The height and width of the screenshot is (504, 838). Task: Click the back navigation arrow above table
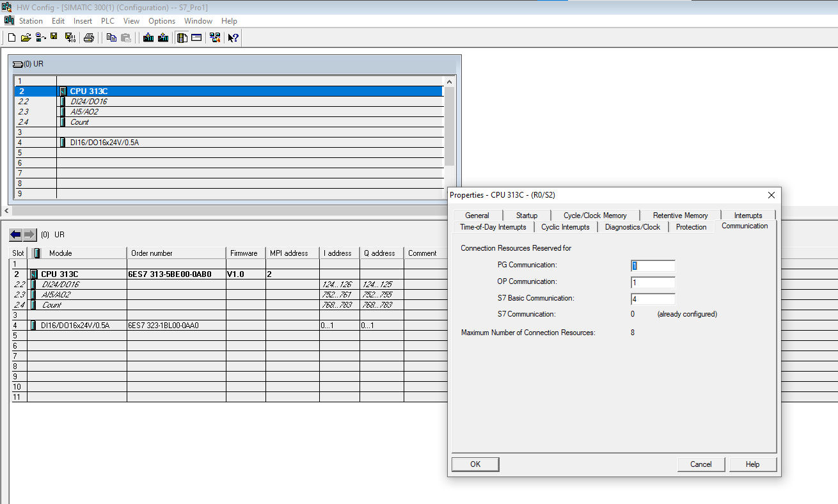(x=16, y=234)
